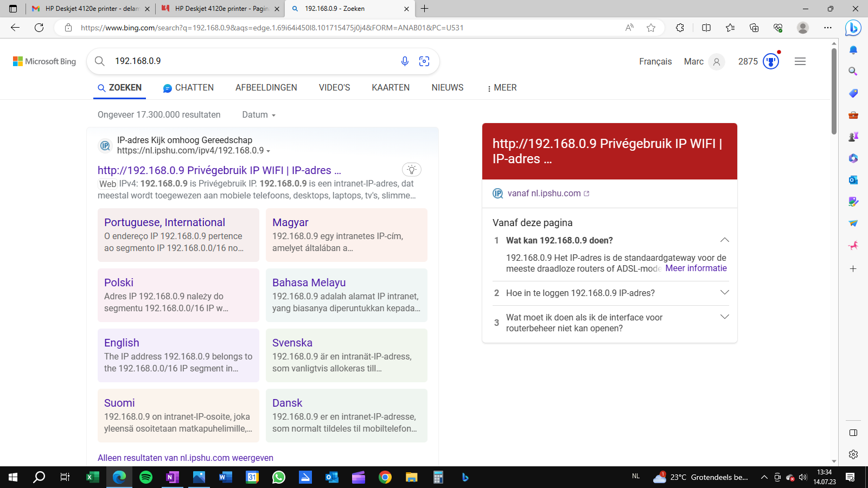Image resolution: width=868 pixels, height=488 pixels.
Task: Open Spotify from the taskbar
Action: (x=146, y=477)
